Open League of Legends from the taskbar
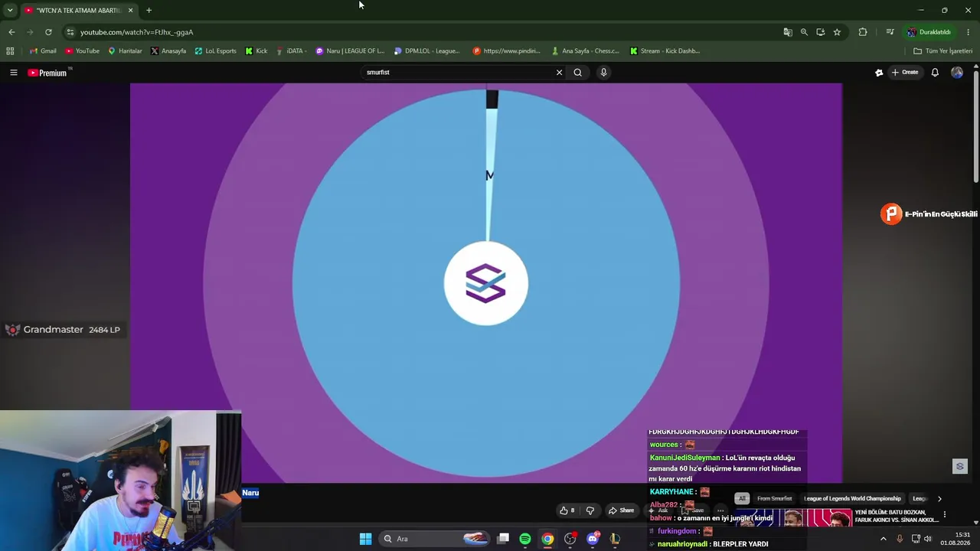The height and width of the screenshot is (551, 980). (615, 539)
